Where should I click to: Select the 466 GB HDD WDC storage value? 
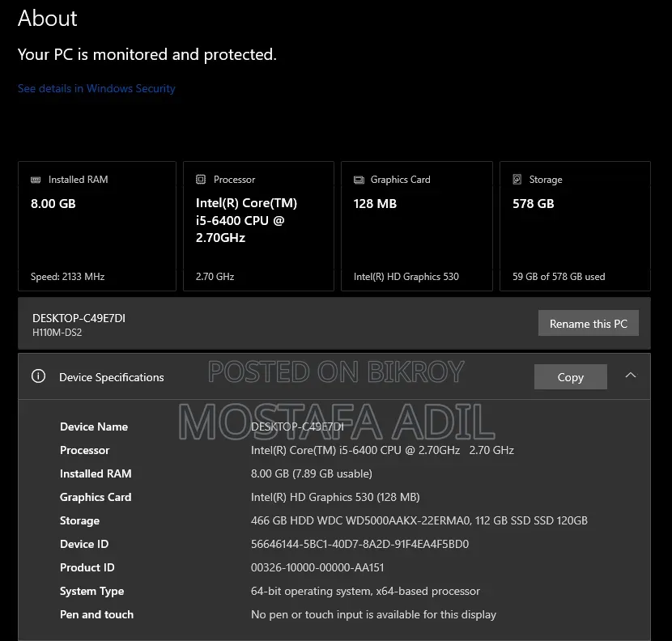pyautogui.click(x=419, y=520)
